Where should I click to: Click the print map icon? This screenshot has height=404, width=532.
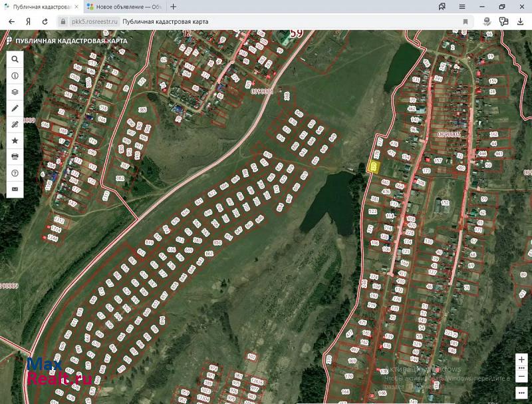(15, 157)
